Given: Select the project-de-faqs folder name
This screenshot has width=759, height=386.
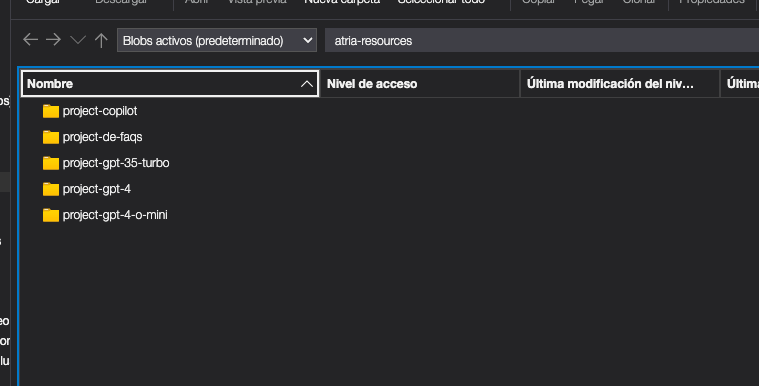Looking at the screenshot, I should [x=103, y=137].
